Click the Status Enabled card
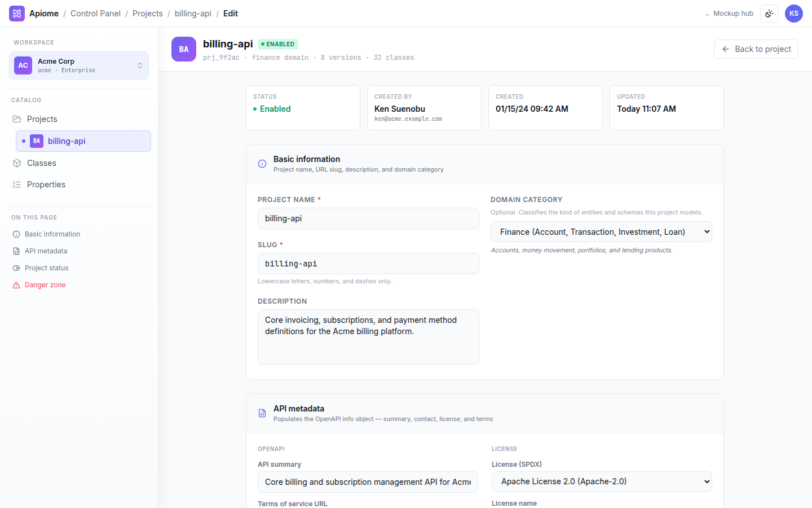This screenshot has height=508, width=812. [x=303, y=108]
